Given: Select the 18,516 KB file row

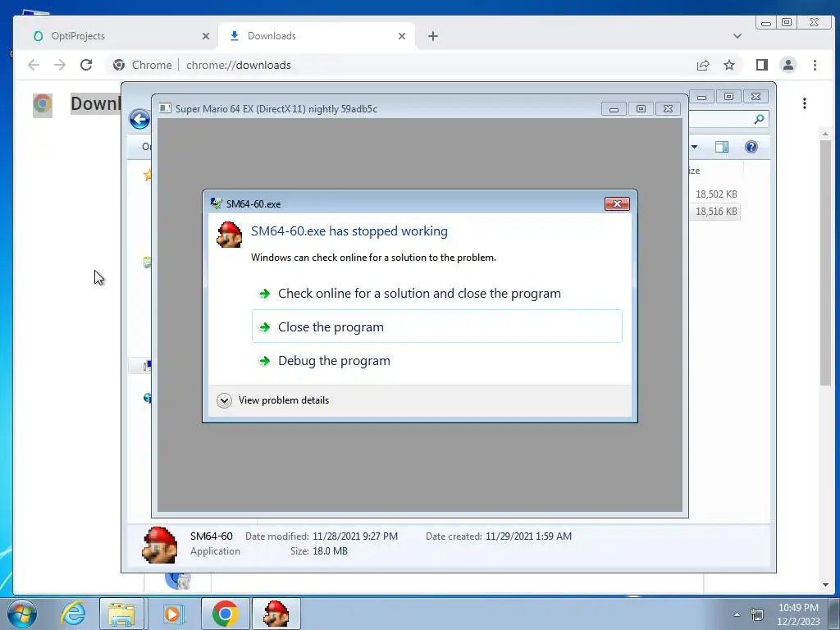Looking at the screenshot, I should click(x=715, y=211).
